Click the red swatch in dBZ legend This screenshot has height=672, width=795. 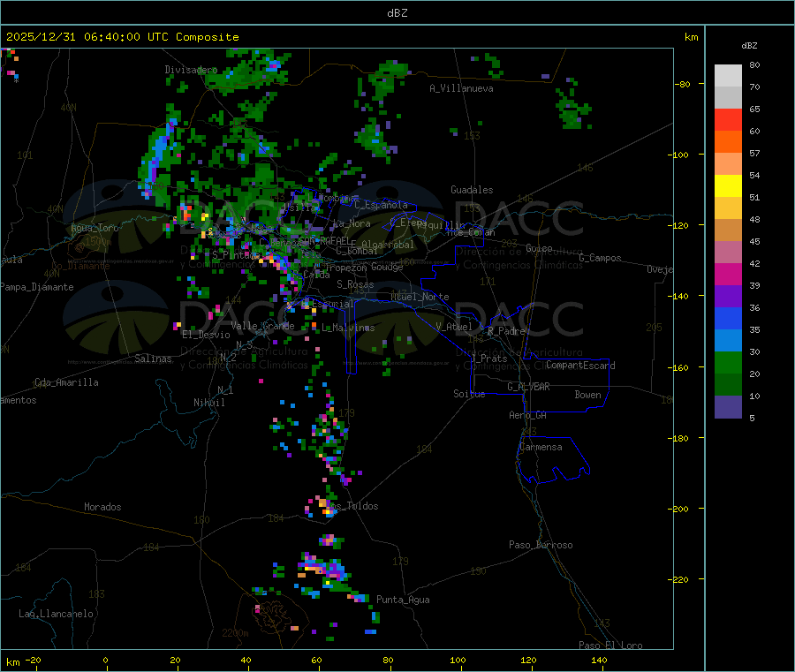click(728, 119)
